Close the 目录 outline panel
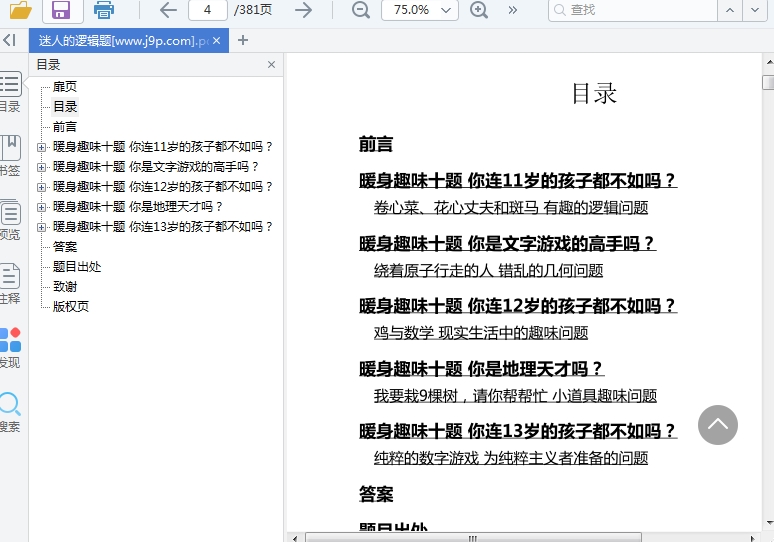The width and height of the screenshot is (774, 542). [x=271, y=65]
